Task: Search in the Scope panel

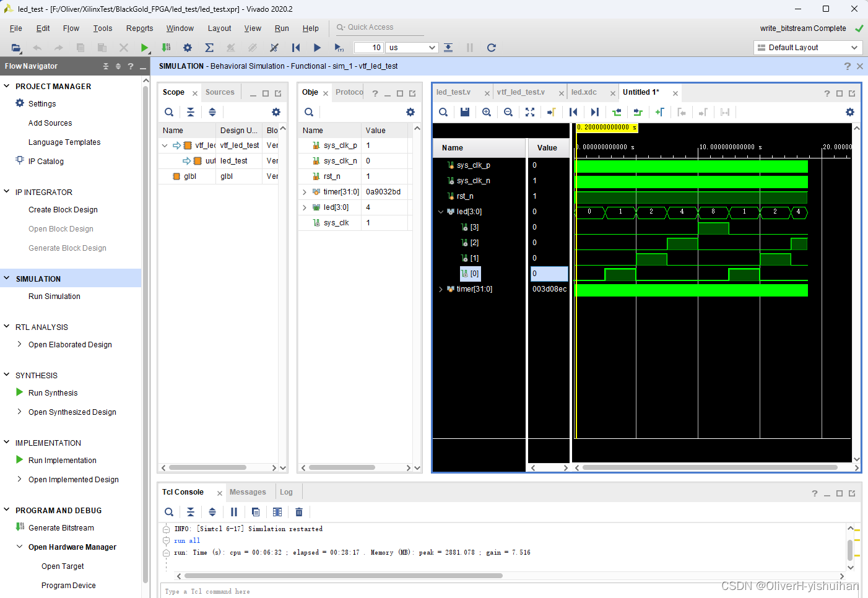Action: pos(169,112)
